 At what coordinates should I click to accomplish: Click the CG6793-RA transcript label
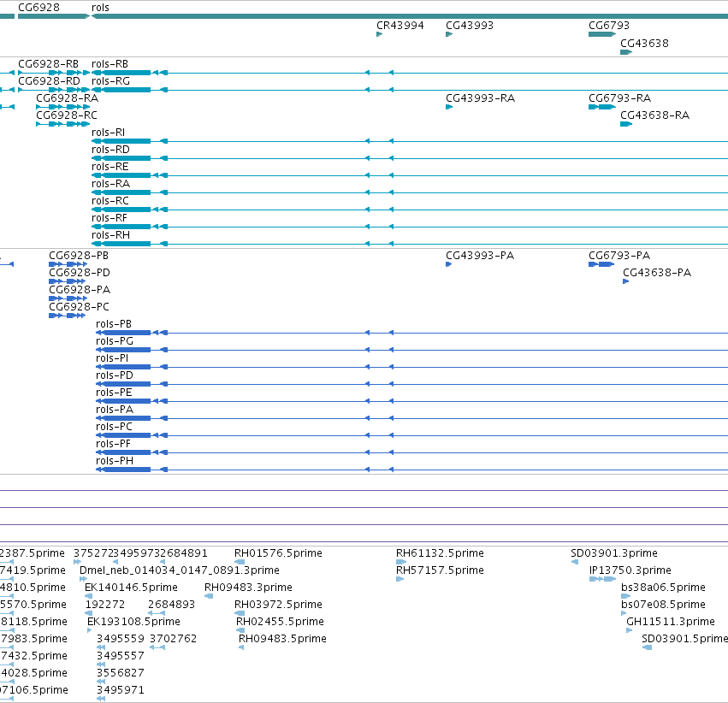(x=620, y=98)
